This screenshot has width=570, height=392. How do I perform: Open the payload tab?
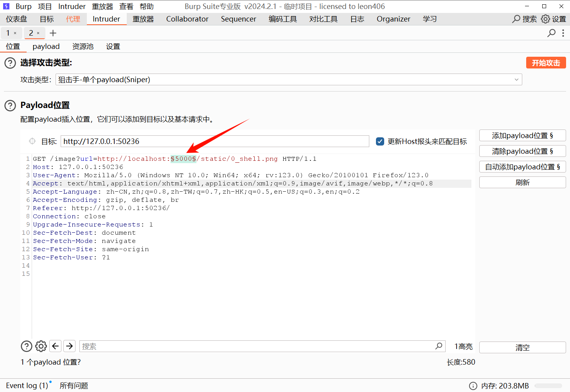(46, 46)
